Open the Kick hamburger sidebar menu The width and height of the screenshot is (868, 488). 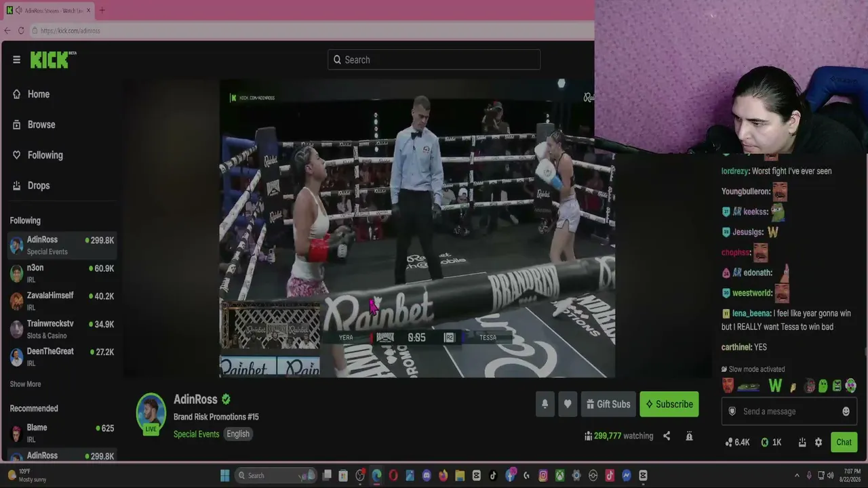pos(16,60)
